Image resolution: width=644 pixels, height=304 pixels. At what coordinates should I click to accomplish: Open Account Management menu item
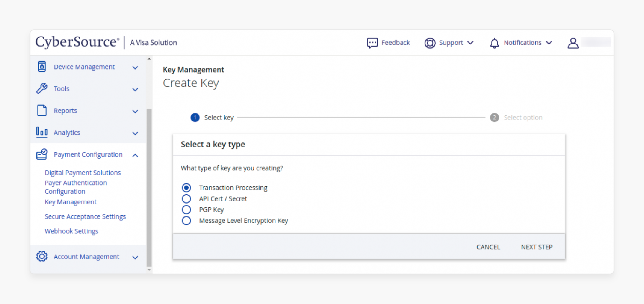coord(88,257)
